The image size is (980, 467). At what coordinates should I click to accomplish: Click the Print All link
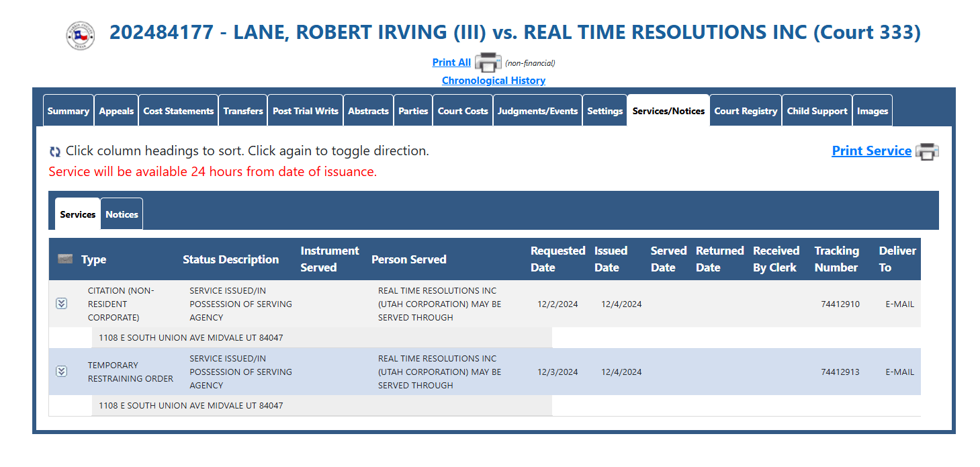pos(451,62)
